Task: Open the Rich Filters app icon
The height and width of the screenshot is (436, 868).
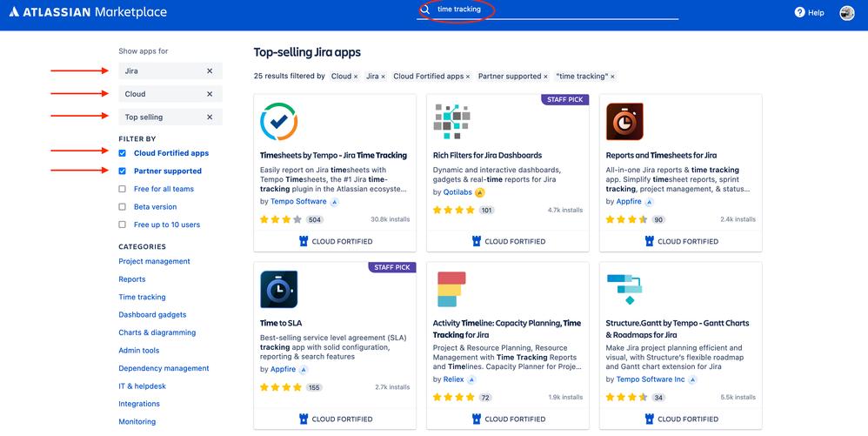Action: pyautogui.click(x=451, y=121)
